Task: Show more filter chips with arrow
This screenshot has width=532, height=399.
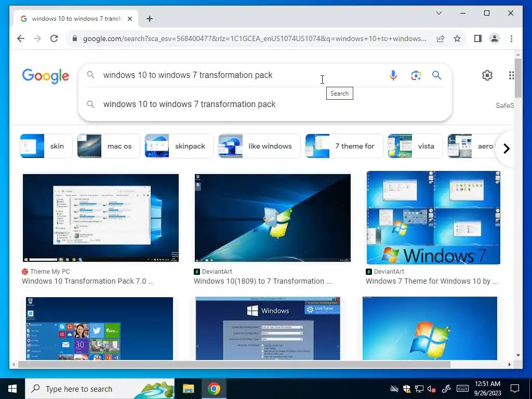Action: (506, 149)
